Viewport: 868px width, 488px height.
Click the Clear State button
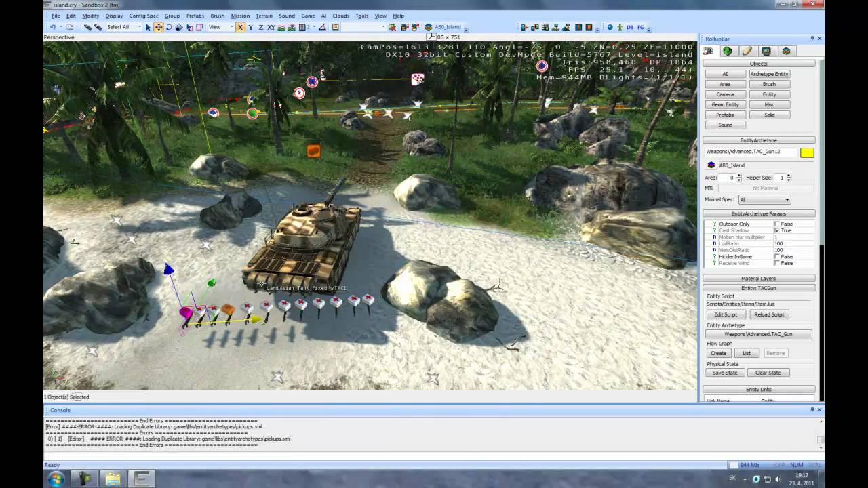tap(768, 373)
